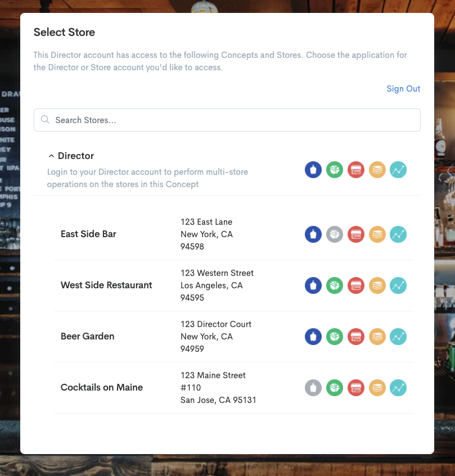Click the Search Stores input field
The height and width of the screenshot is (476, 455).
pos(231,120)
